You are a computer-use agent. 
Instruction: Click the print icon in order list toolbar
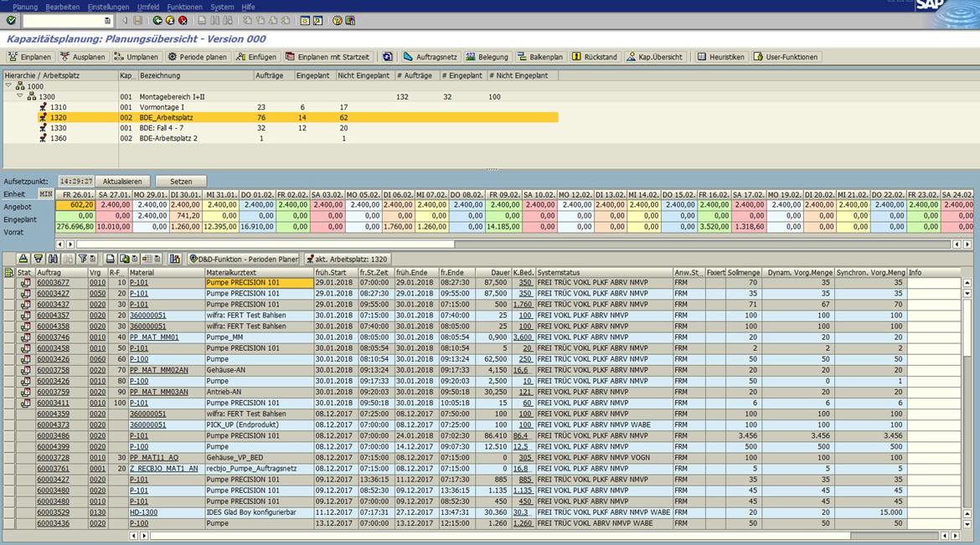[110, 259]
